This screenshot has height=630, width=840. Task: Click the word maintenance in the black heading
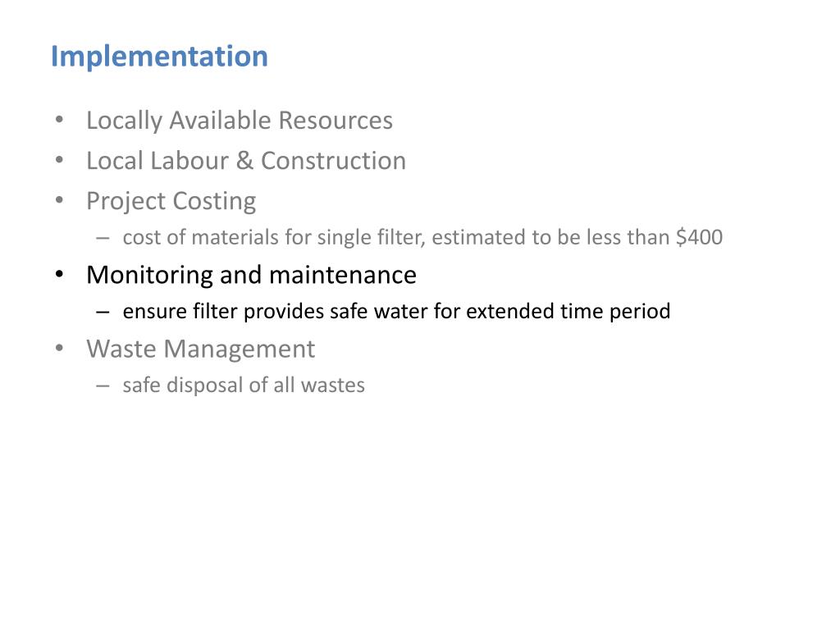(343, 275)
